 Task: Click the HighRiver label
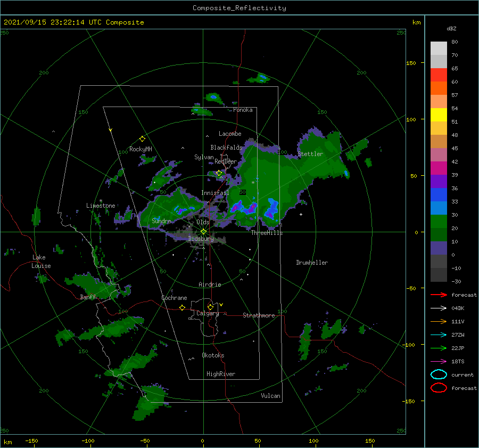coord(220,374)
